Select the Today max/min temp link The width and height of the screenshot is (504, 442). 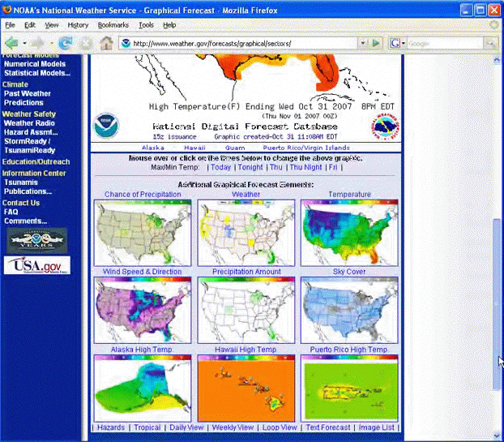click(221, 167)
